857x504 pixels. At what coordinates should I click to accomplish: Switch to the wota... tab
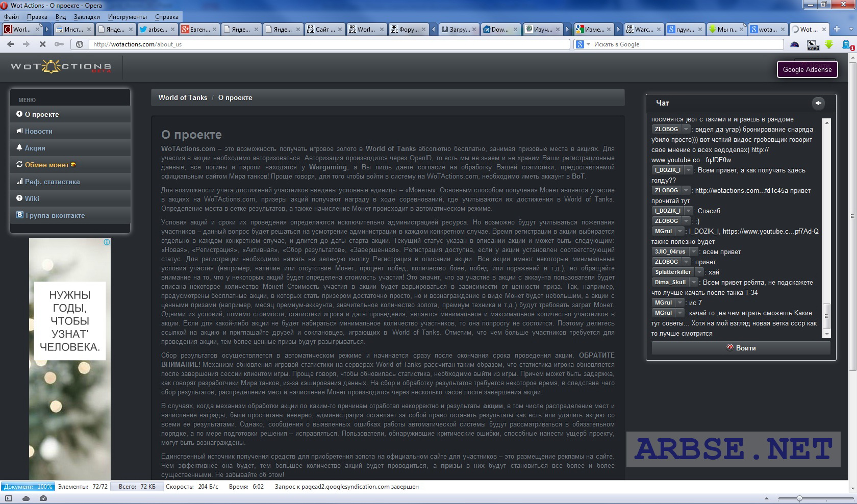768,30
